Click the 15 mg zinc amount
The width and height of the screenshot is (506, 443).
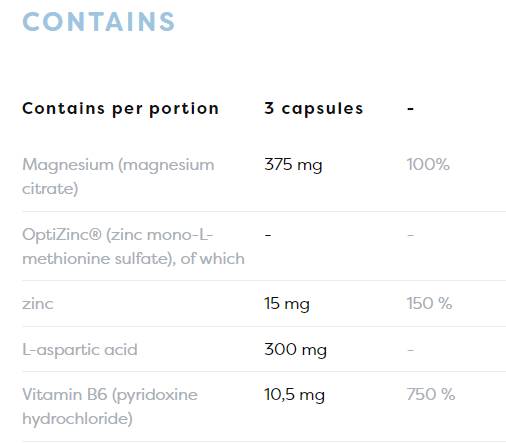pyautogui.click(x=287, y=304)
